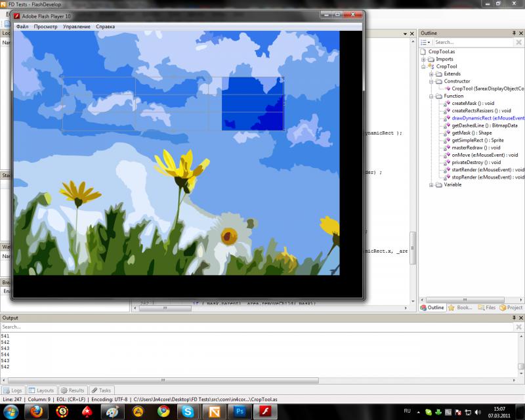525x420 pixels.
Task: Close the Output panel
Action: click(521, 318)
